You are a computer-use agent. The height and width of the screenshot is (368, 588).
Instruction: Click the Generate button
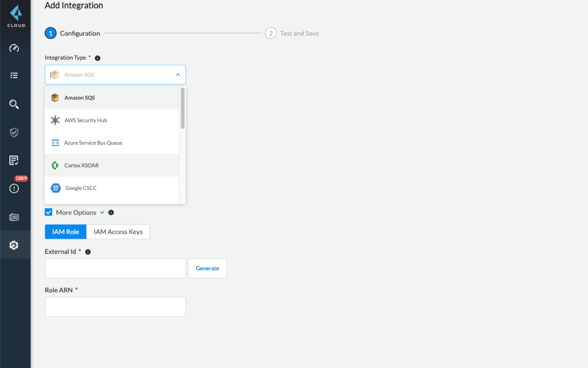tap(207, 269)
